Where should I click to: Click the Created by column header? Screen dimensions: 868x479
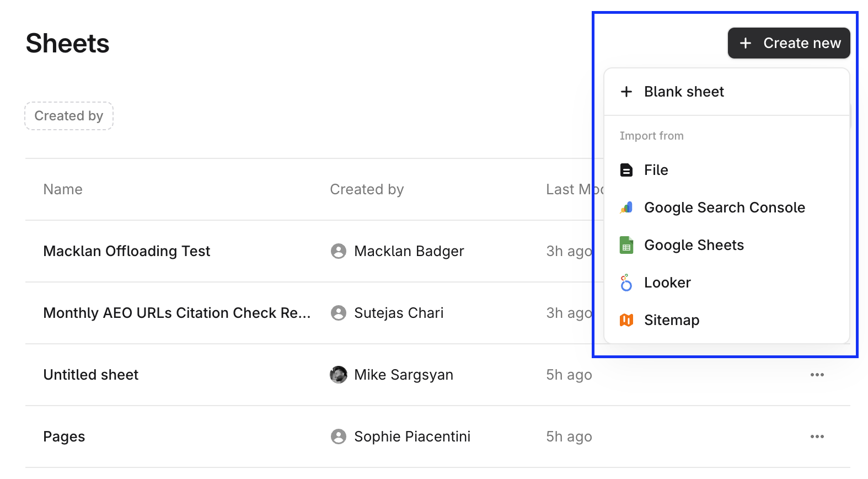point(367,189)
